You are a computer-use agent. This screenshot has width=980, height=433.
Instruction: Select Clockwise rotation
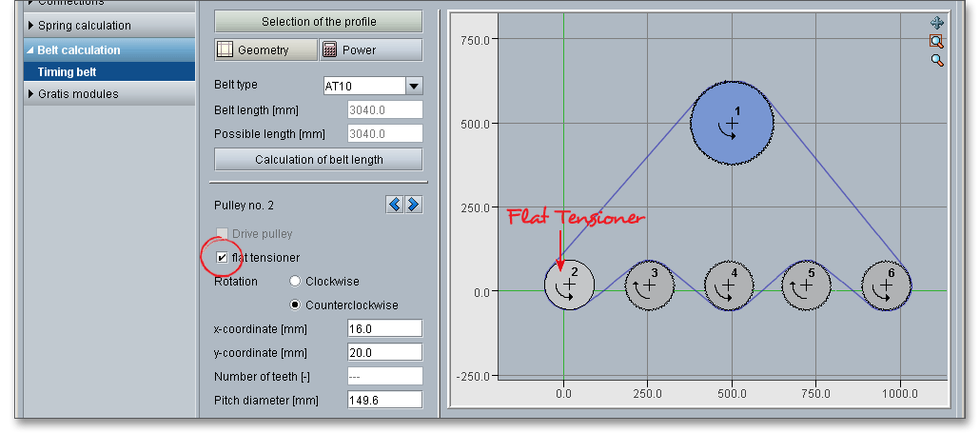[x=295, y=282]
